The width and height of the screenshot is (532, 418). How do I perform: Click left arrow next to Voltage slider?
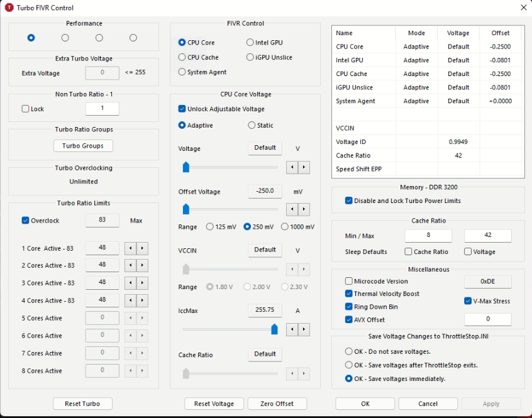tap(292, 167)
